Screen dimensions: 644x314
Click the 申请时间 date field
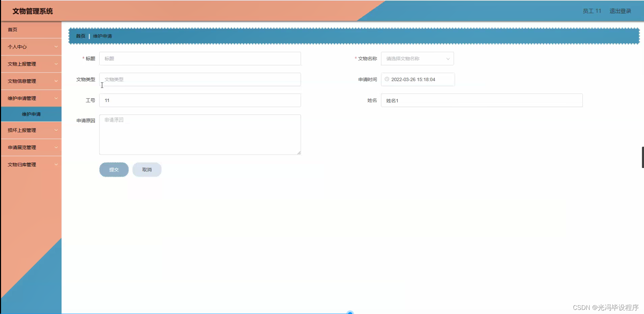(x=418, y=79)
